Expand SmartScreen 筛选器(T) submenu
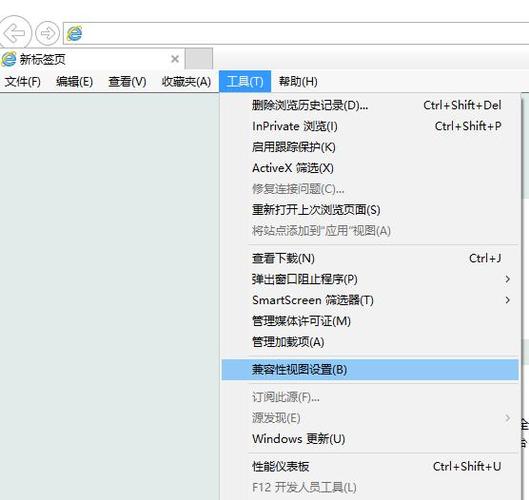 [x=370, y=300]
